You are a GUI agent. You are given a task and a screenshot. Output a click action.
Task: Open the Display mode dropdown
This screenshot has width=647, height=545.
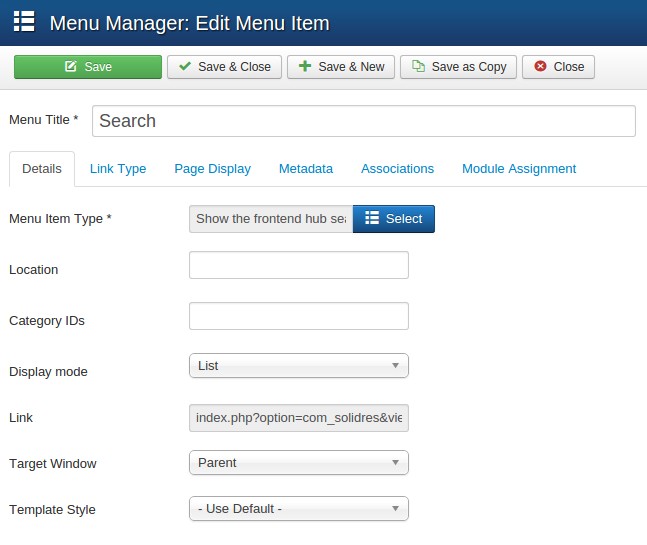tap(298, 366)
